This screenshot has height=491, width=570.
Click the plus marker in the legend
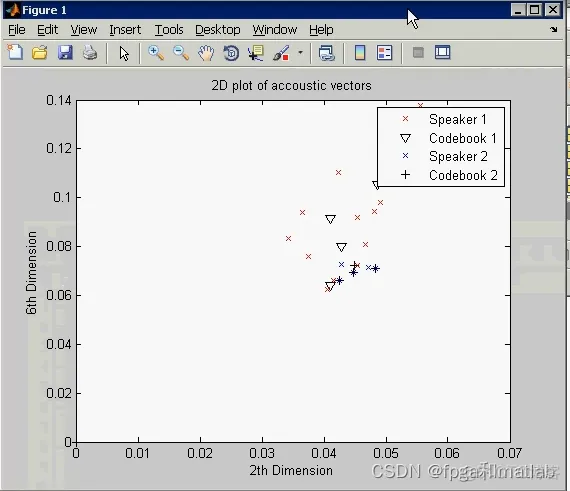[405, 175]
